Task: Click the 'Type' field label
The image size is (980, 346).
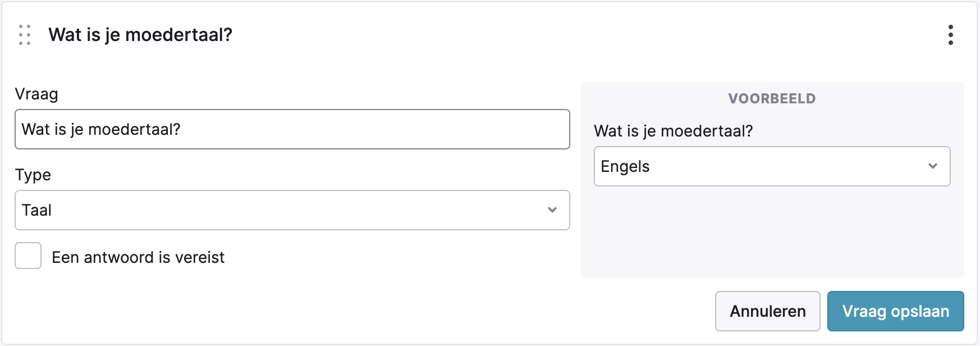Action: tap(33, 175)
